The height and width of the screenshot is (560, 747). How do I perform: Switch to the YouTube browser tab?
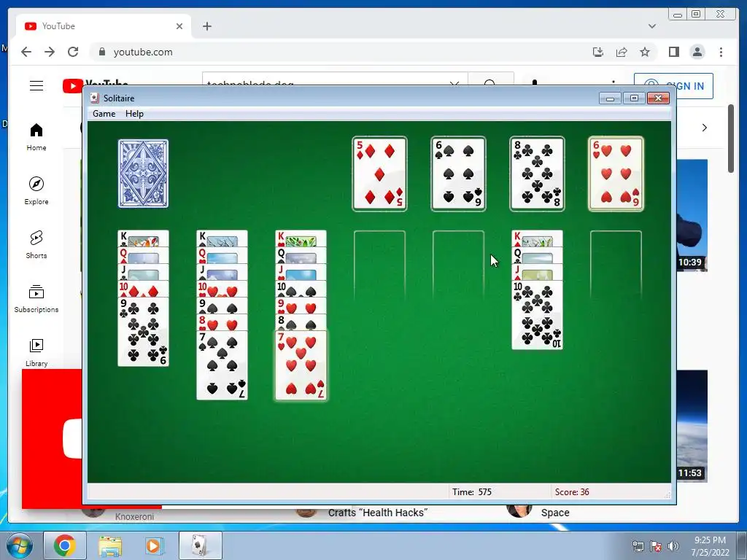click(x=104, y=26)
